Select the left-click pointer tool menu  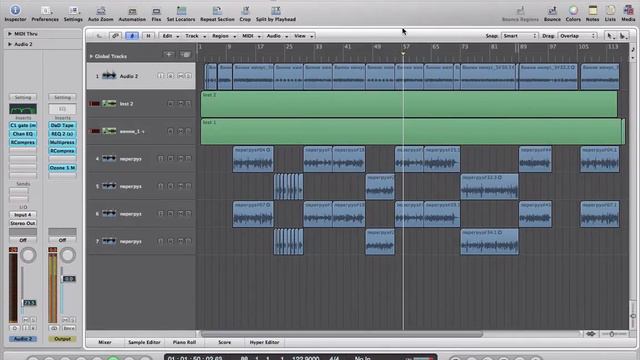click(610, 36)
